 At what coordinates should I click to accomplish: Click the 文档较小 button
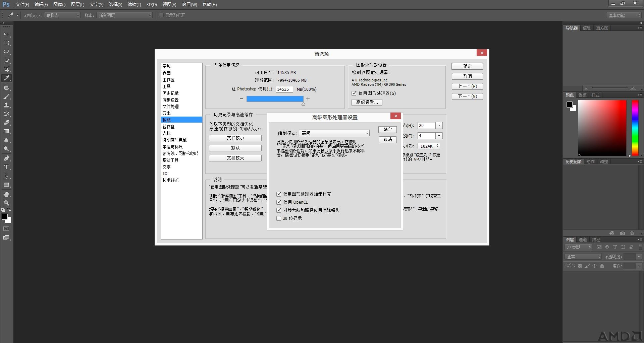235,138
